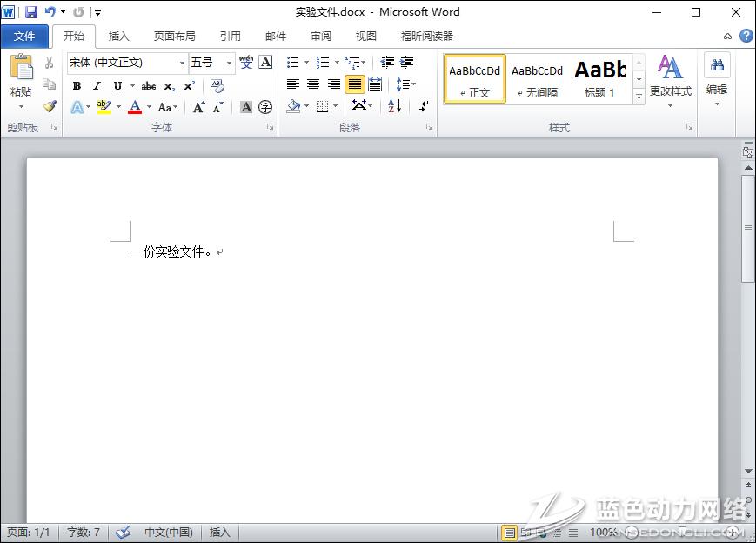Click the Cut scissors icon

click(50, 63)
